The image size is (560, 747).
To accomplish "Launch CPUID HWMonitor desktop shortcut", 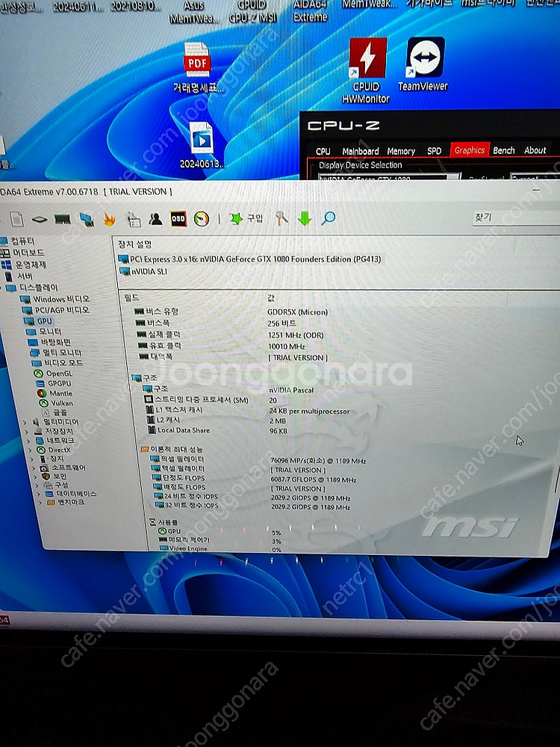I will 366,72.
